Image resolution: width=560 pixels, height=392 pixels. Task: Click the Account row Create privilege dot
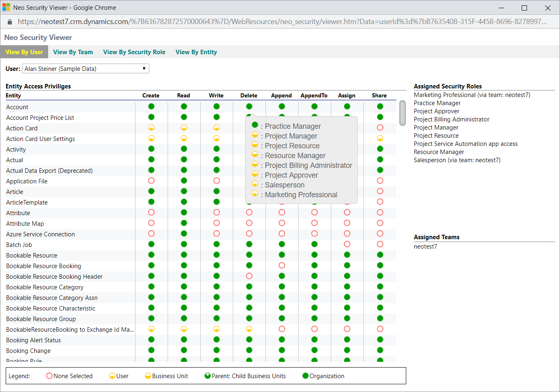point(151,106)
